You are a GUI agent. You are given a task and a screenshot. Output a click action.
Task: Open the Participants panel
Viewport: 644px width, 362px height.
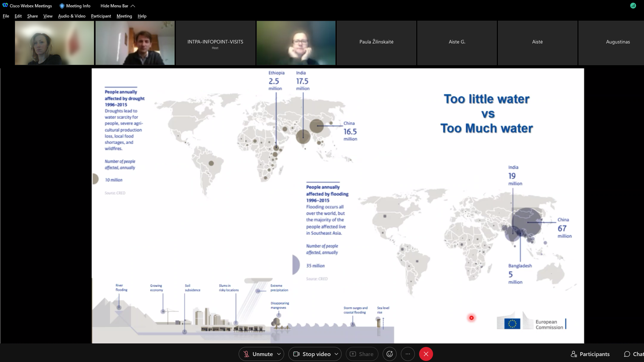pos(590,354)
